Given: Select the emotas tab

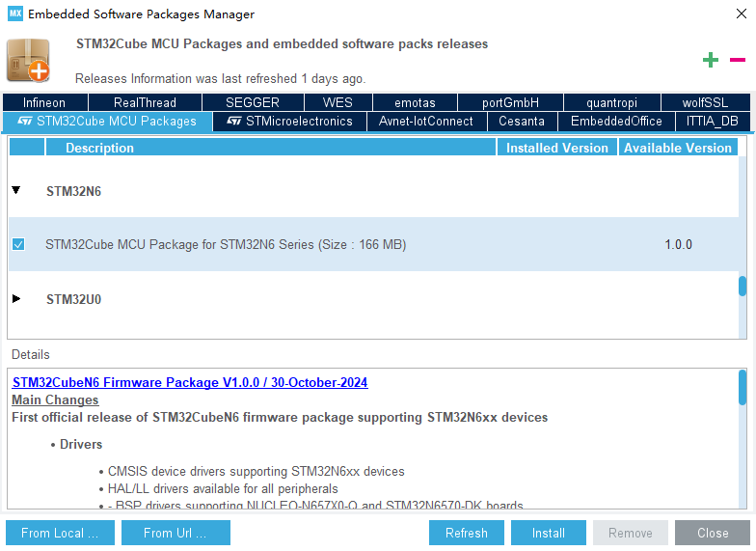Looking at the screenshot, I should (x=415, y=102).
